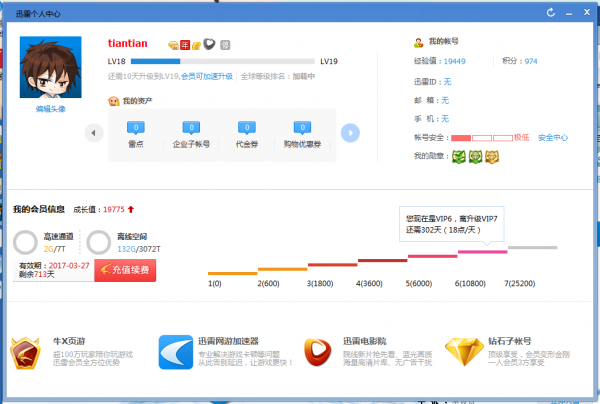Click the 手机 value 无
The image size is (600, 404).
pos(445,119)
